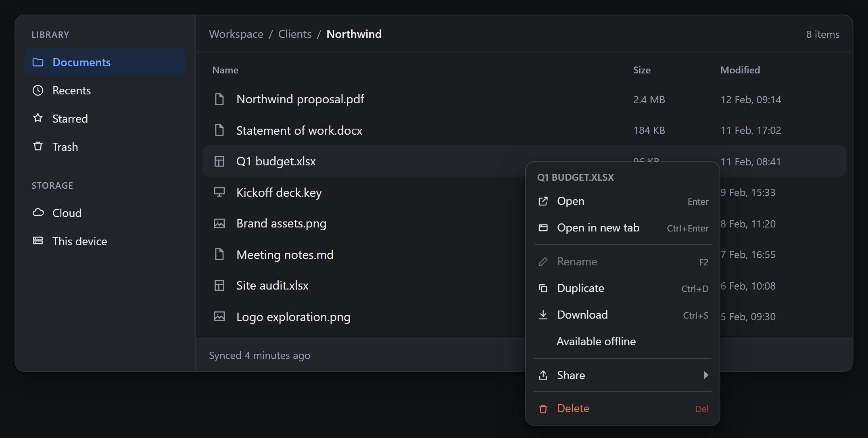Select the Northwind proposal.pdf file name
Image resolution: width=868 pixels, height=438 pixels.
coord(300,99)
